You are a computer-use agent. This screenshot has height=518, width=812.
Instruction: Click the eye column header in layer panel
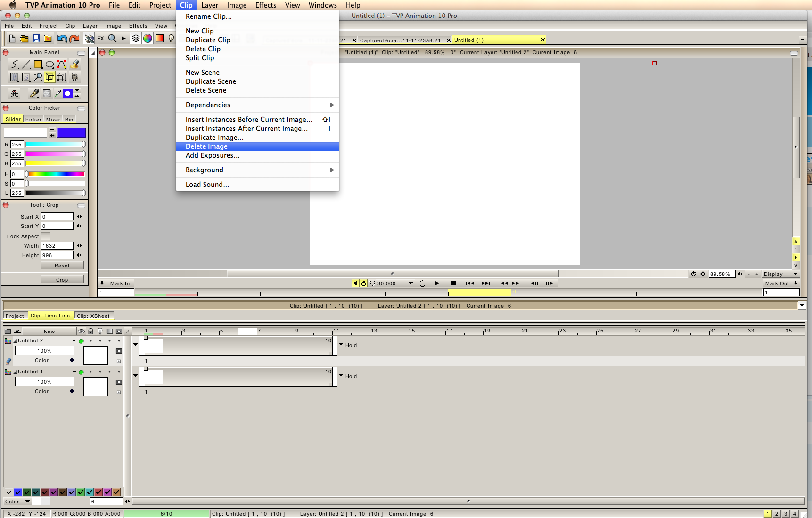pos(81,332)
